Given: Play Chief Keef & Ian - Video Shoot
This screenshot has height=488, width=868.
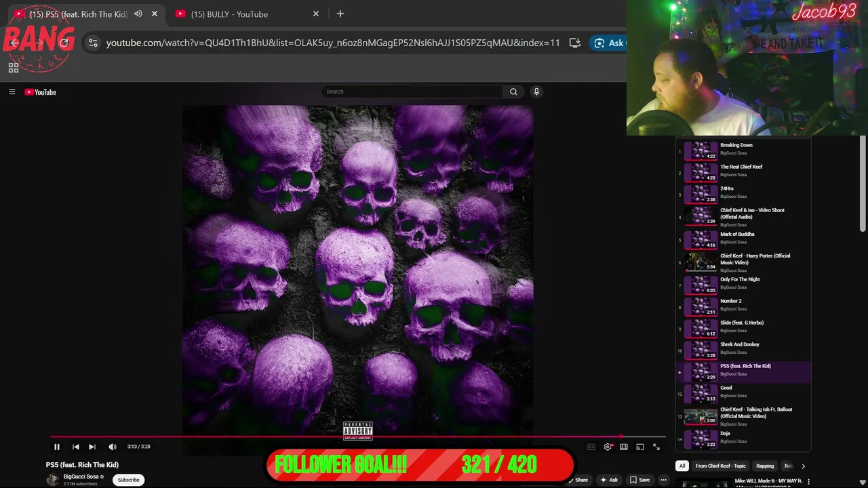Looking at the screenshot, I should coord(743,217).
